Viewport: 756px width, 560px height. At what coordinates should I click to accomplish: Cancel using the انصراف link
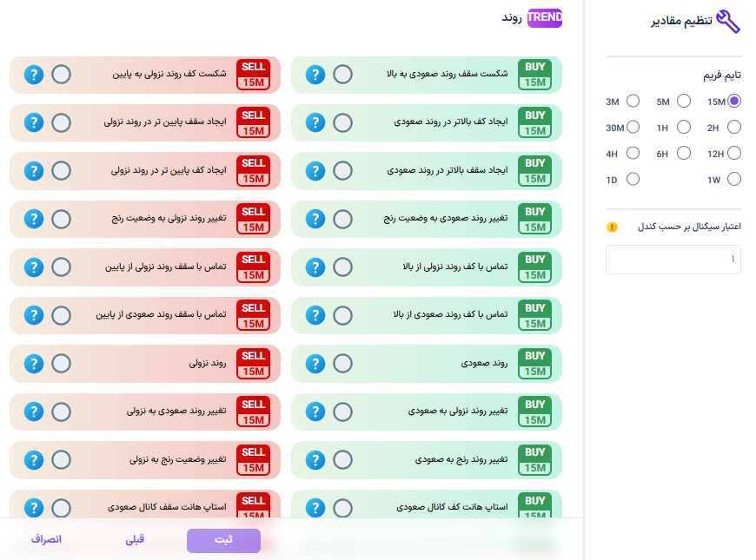tap(46, 540)
